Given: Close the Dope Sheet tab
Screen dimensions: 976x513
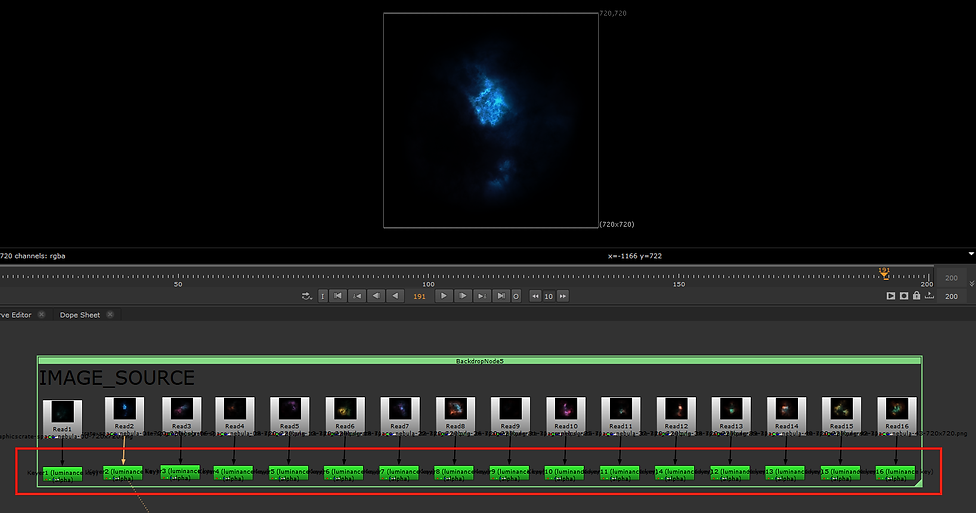Looking at the screenshot, I should click(x=110, y=314).
